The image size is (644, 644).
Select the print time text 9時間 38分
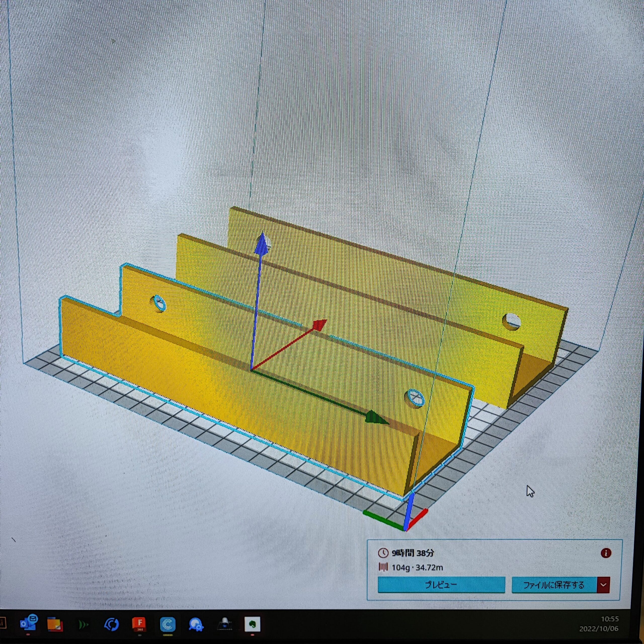(413, 553)
